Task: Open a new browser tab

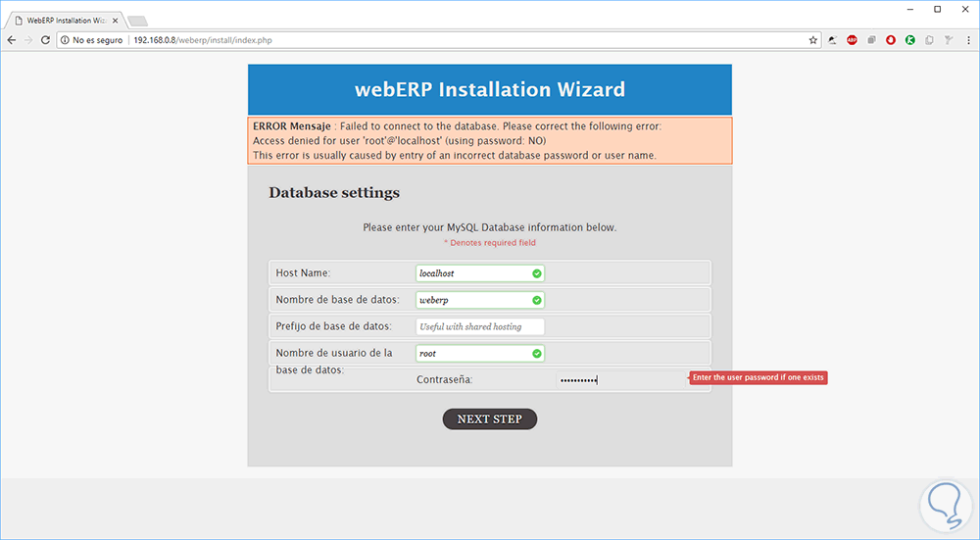Action: pos(137,22)
